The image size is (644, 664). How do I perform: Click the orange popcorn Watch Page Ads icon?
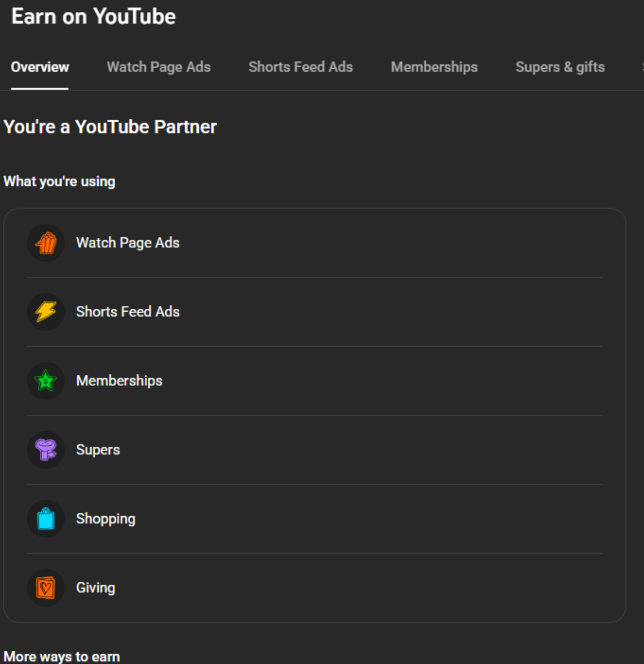click(x=46, y=243)
